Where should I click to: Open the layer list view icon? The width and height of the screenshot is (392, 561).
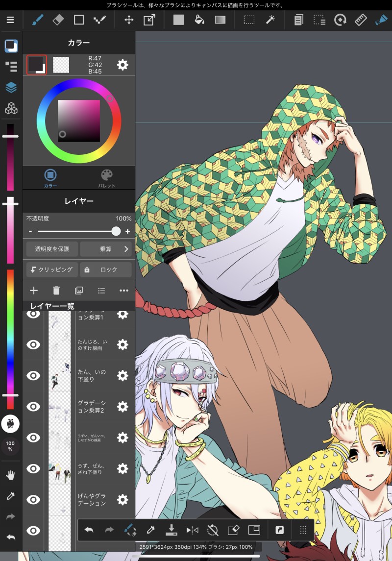click(101, 291)
